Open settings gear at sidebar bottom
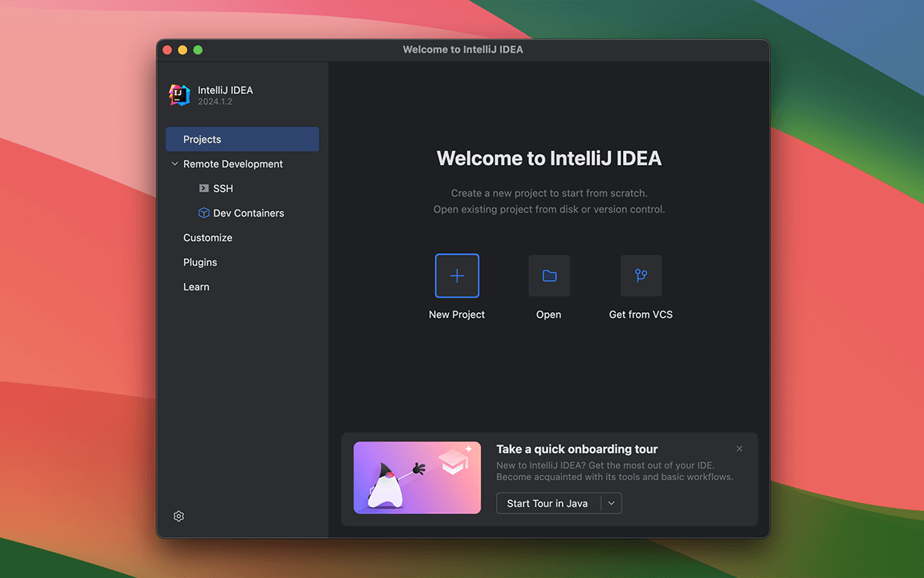924x578 pixels. [x=179, y=516]
